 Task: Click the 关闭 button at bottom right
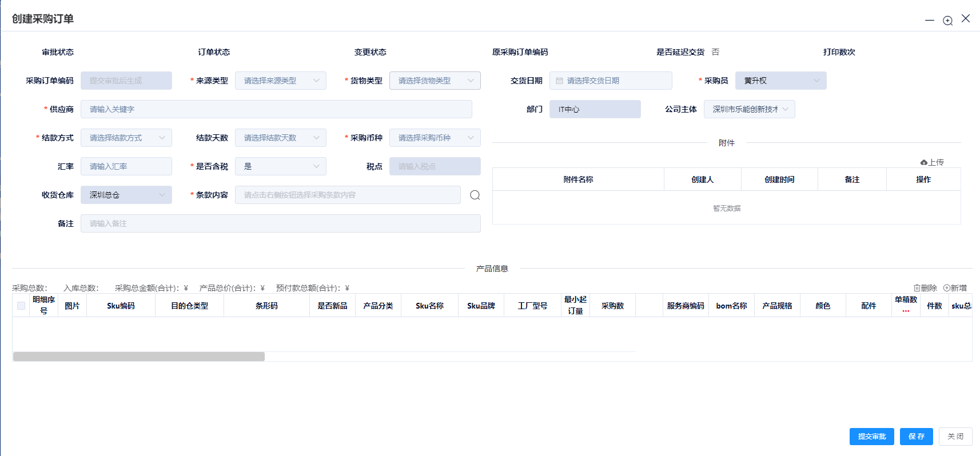[955, 437]
